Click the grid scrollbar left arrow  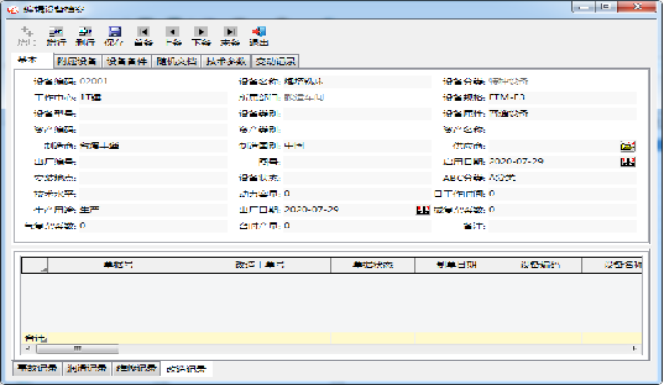pyautogui.click(x=28, y=349)
